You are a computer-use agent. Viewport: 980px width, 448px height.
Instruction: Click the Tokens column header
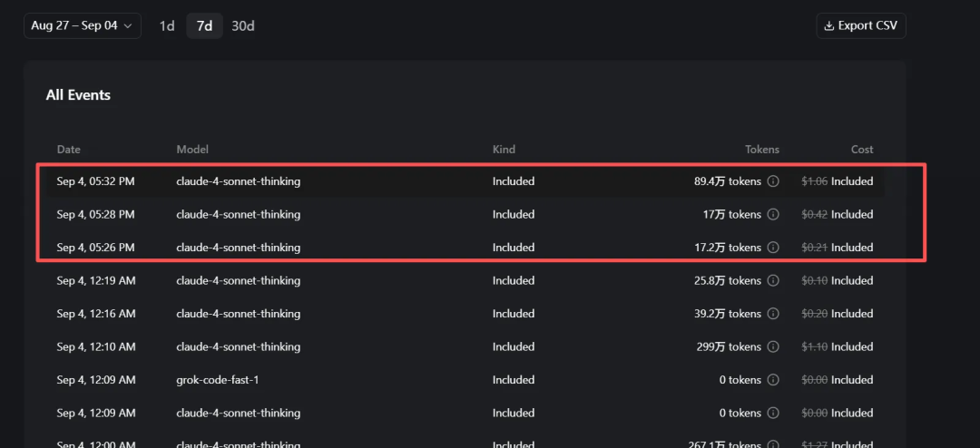pos(762,150)
